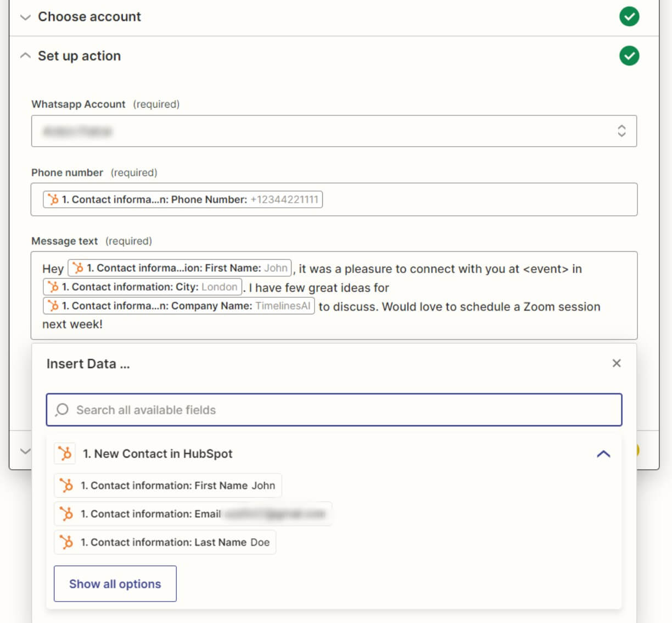This screenshot has height=623, width=672.
Task: Click the HubSpot icon beside New Contact header
Action: pyautogui.click(x=65, y=454)
